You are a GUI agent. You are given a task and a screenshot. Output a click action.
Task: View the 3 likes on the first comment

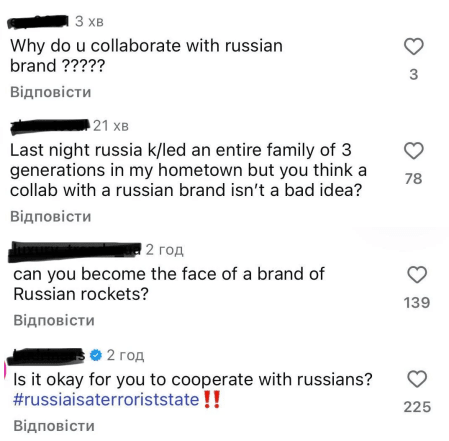click(414, 74)
